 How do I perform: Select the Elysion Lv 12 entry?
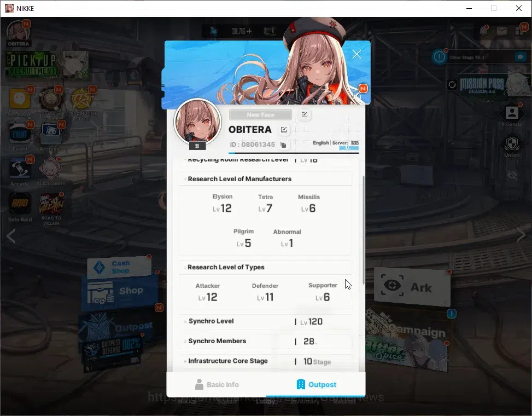pos(222,203)
